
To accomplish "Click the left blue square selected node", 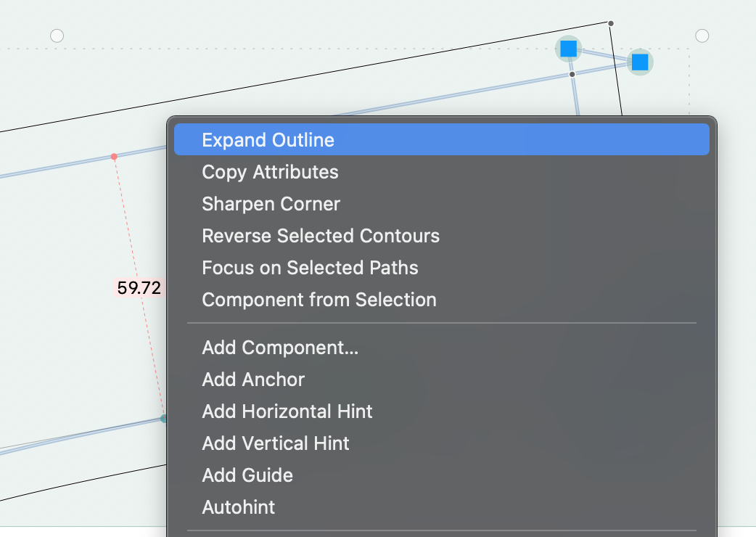I will point(569,49).
